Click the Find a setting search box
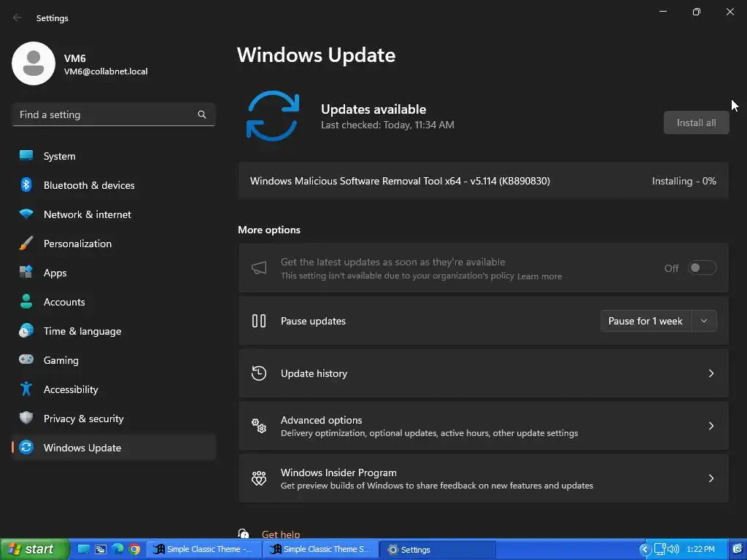Viewport: 747px width, 560px height. pyautogui.click(x=113, y=114)
